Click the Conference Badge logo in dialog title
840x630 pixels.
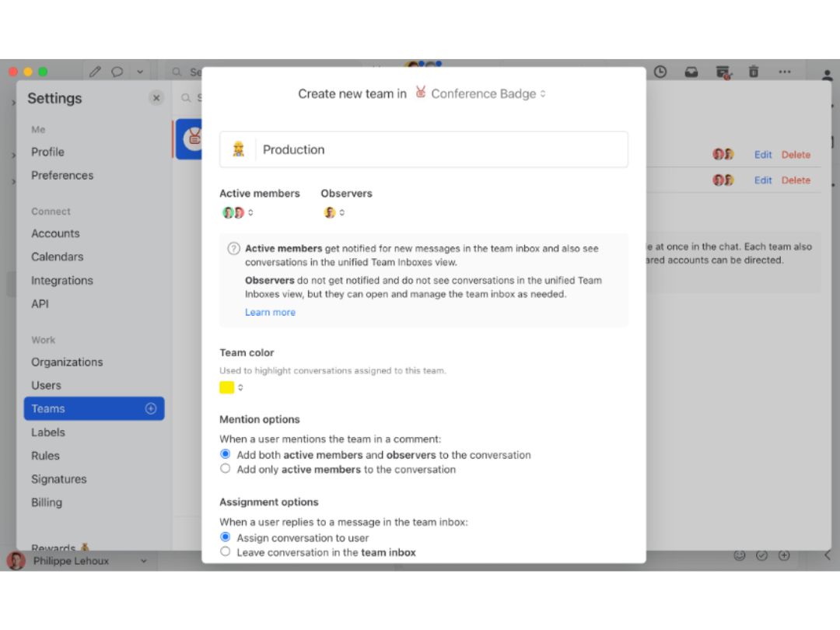pos(421,93)
